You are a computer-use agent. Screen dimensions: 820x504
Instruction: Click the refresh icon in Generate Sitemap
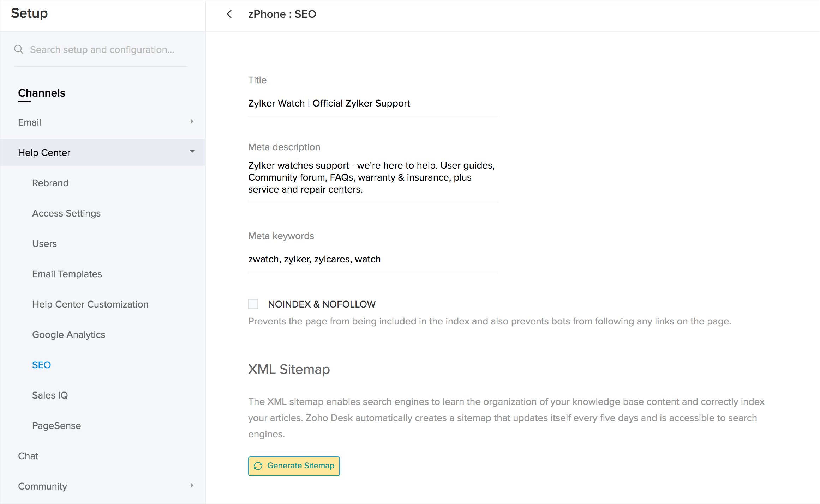(258, 466)
